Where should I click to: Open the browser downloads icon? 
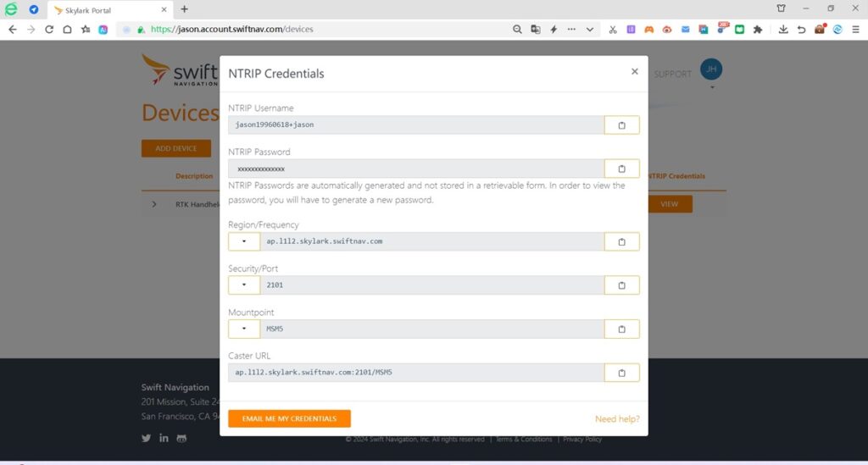click(x=782, y=30)
